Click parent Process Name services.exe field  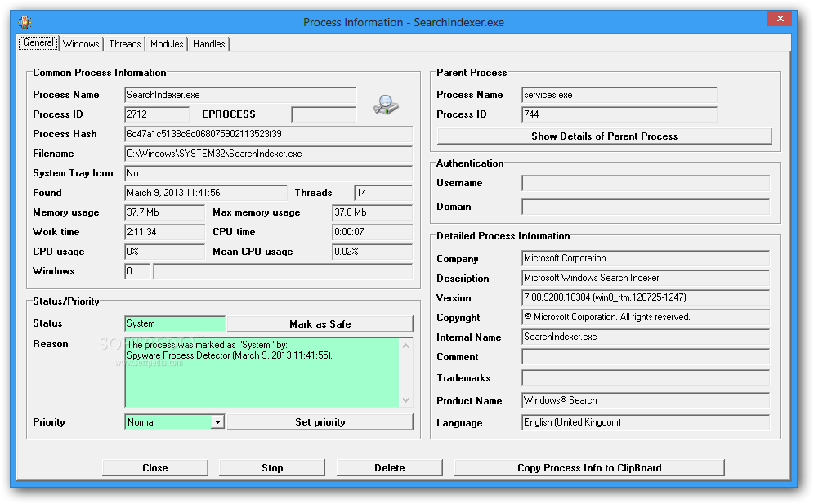pyautogui.click(x=619, y=95)
